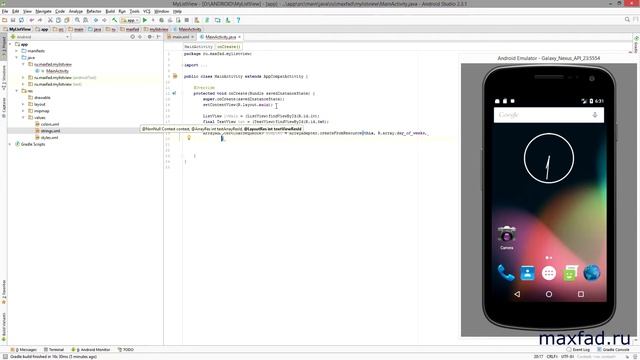
Task: Expand the manifests folder
Action: pos(17,51)
